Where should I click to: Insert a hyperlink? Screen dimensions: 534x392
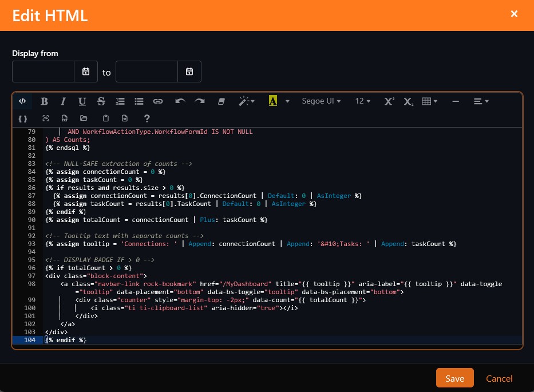pos(158,101)
